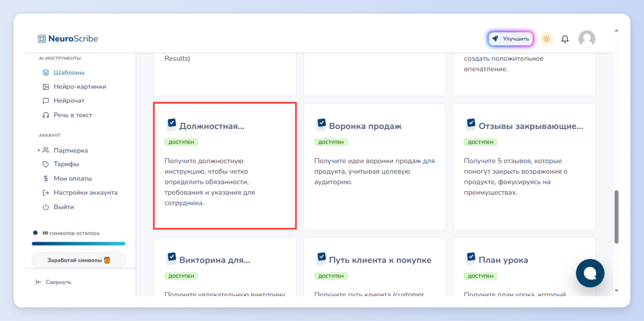This screenshot has width=644, height=321.
Task: Click ДОСТУПЕН badge on Воронка продаж
Action: click(x=331, y=142)
